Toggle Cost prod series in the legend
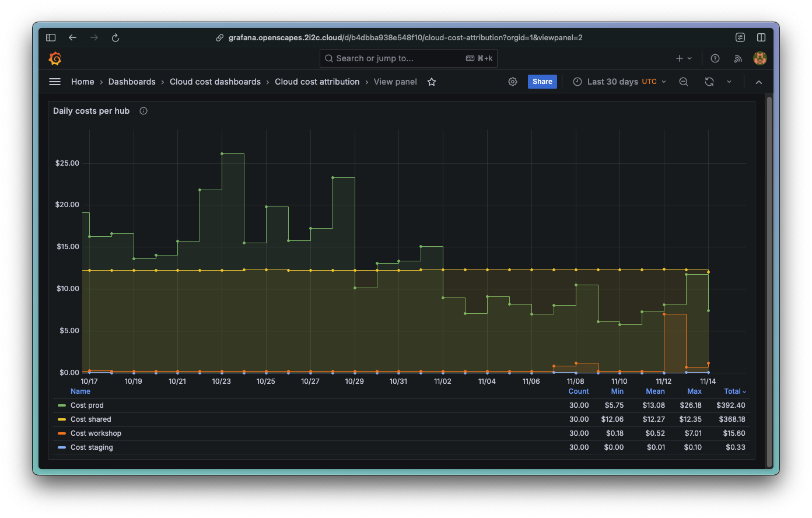 [x=86, y=405]
